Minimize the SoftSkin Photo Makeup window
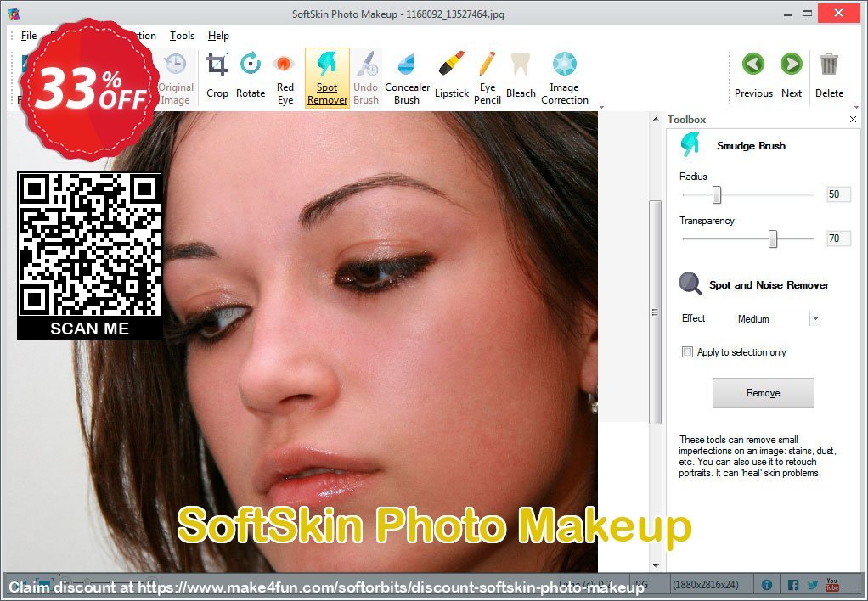The width and height of the screenshot is (868, 601). 787,14
